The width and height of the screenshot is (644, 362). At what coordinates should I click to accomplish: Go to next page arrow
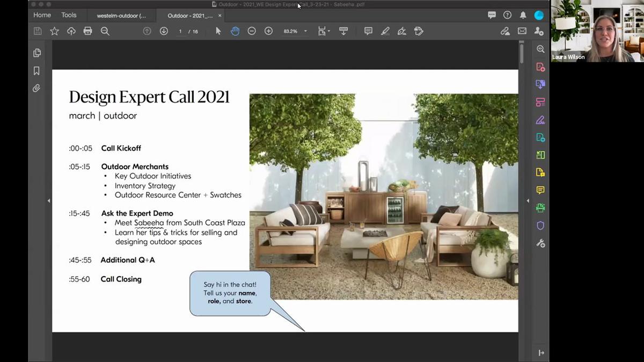coord(164,31)
